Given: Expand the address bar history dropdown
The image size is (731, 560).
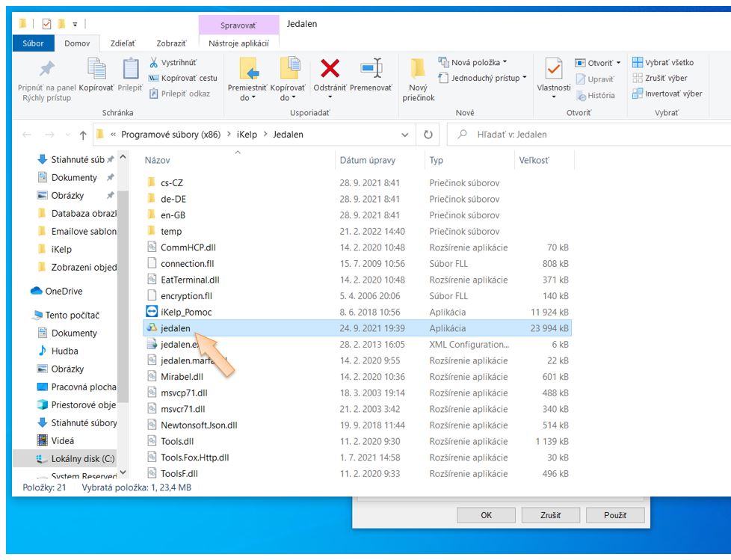Looking at the screenshot, I should point(405,135).
